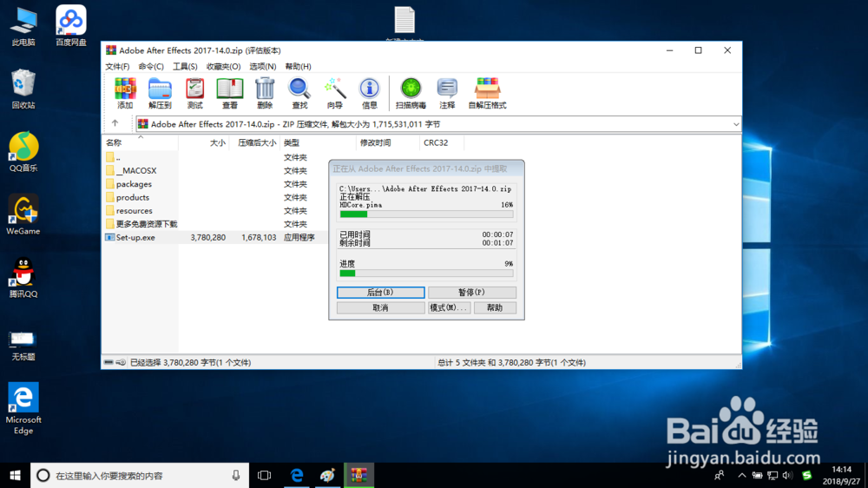Select the Recycle Bin desktop icon
The width and height of the screenshot is (868, 488).
[23, 89]
